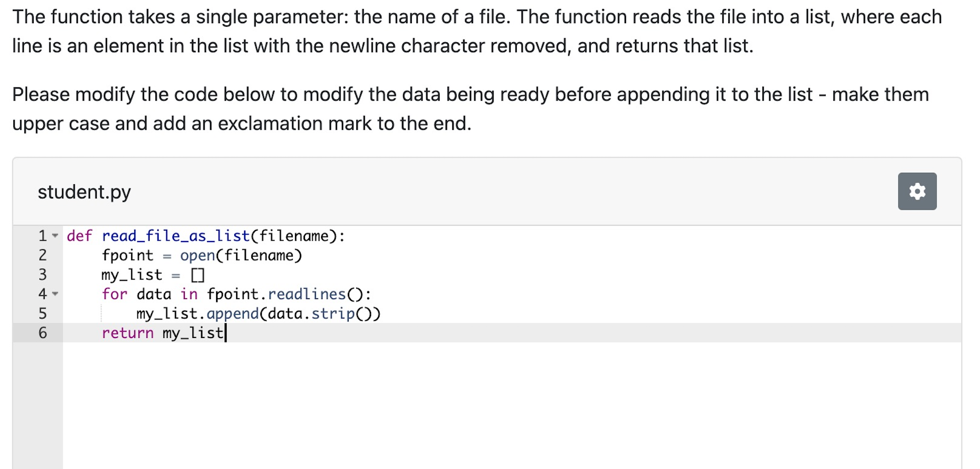Open the editor settings gear icon
Viewport: 980px width, 469px height.
point(917,191)
